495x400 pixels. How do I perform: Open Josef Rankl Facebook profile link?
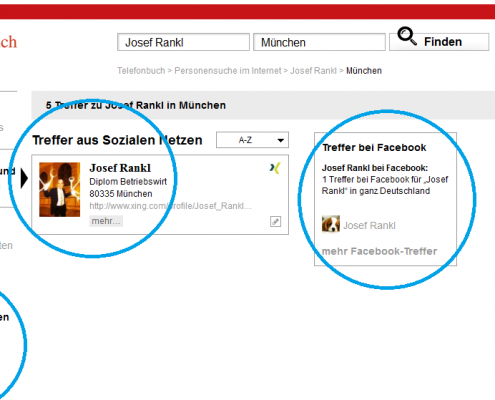[369, 226]
